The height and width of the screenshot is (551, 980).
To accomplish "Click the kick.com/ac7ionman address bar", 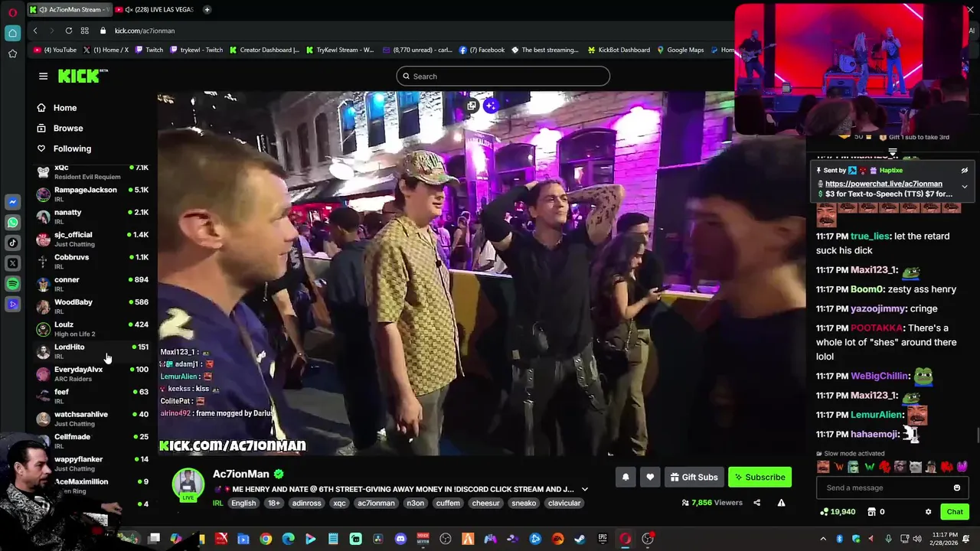I will tap(145, 31).
